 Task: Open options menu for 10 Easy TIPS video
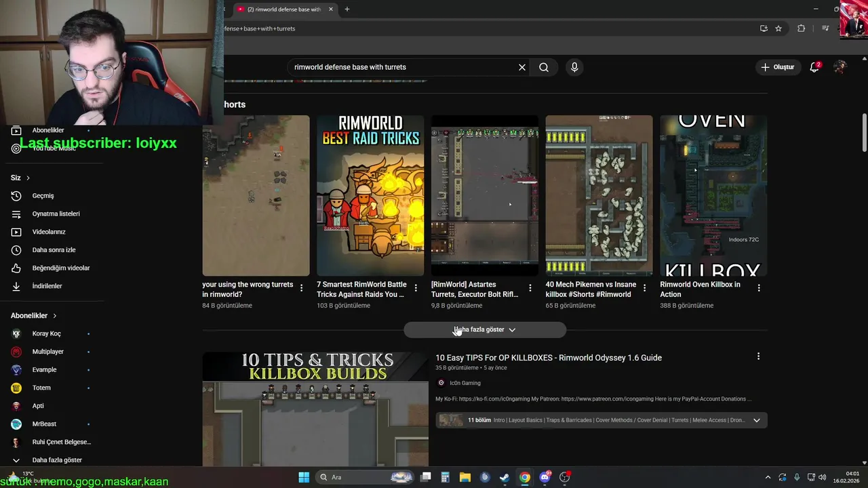click(758, 357)
